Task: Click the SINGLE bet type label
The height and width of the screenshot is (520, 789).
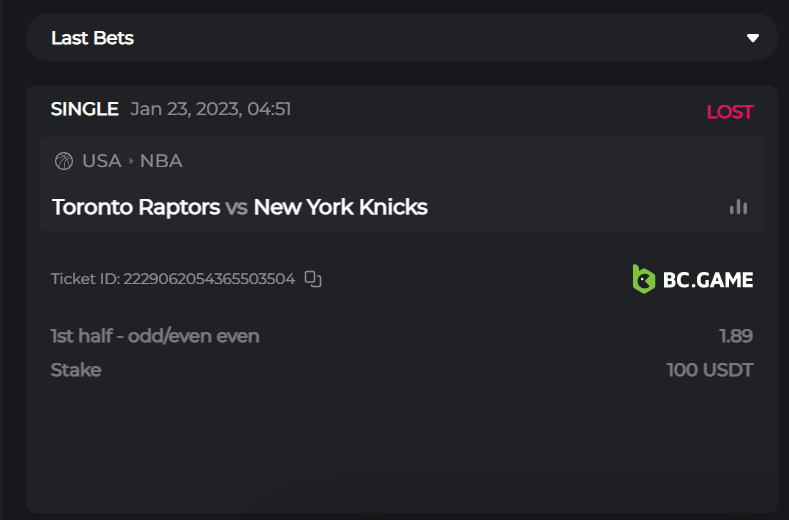Action: tap(85, 109)
